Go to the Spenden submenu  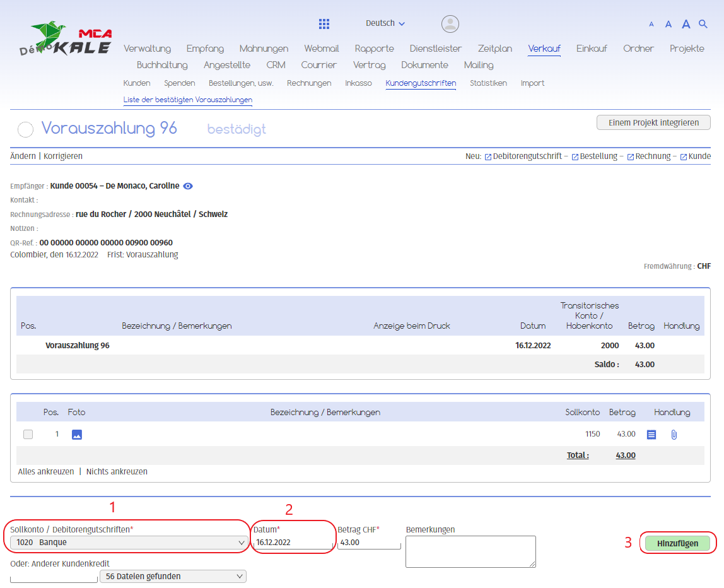(x=179, y=83)
